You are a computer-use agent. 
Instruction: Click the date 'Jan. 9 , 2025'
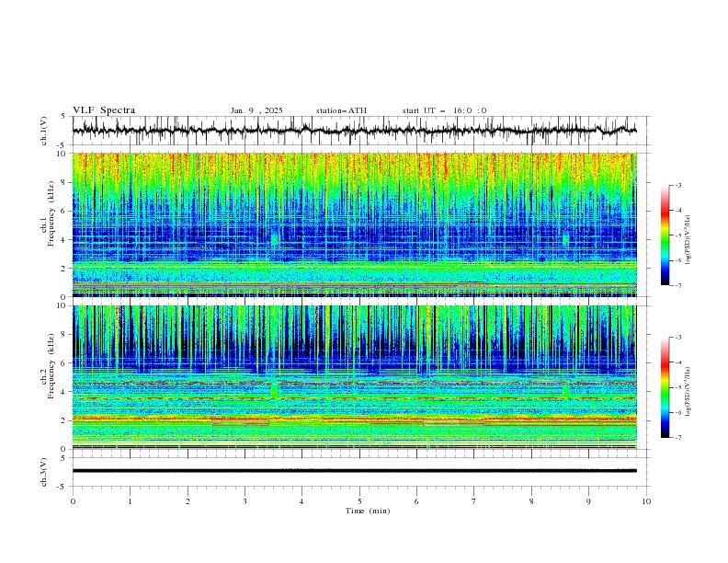[256, 110]
